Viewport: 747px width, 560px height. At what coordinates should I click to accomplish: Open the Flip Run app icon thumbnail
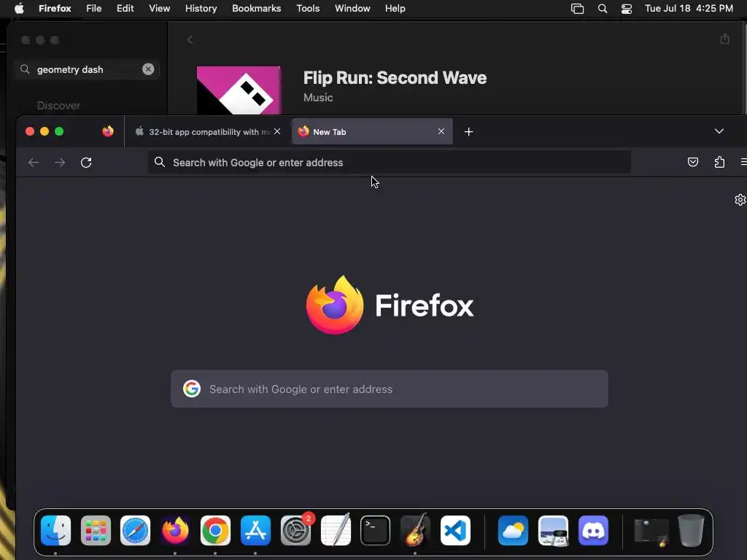pos(239,90)
